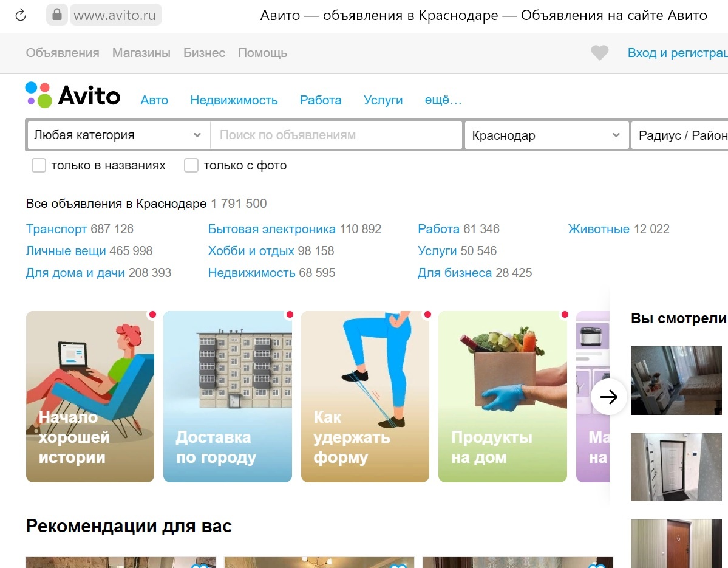Click the 'Рекомендации для вас' heading

[129, 526]
